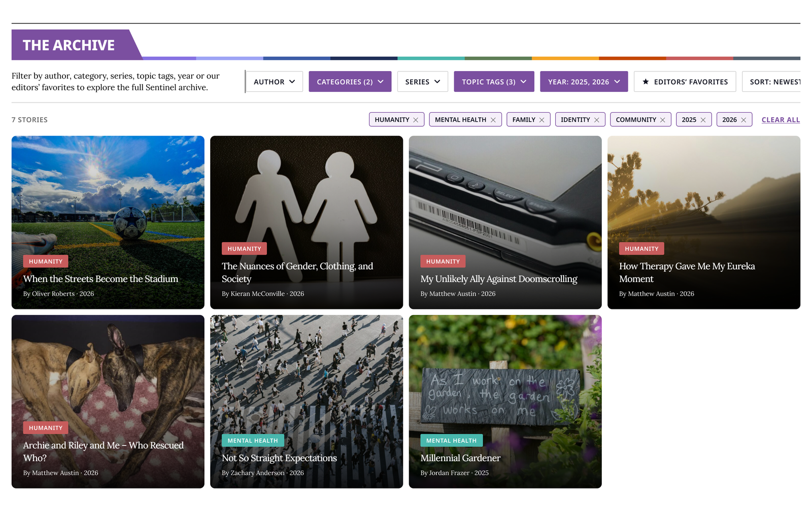
Task: Open 'Not So Straight Expectations' story title
Action: 279,458
